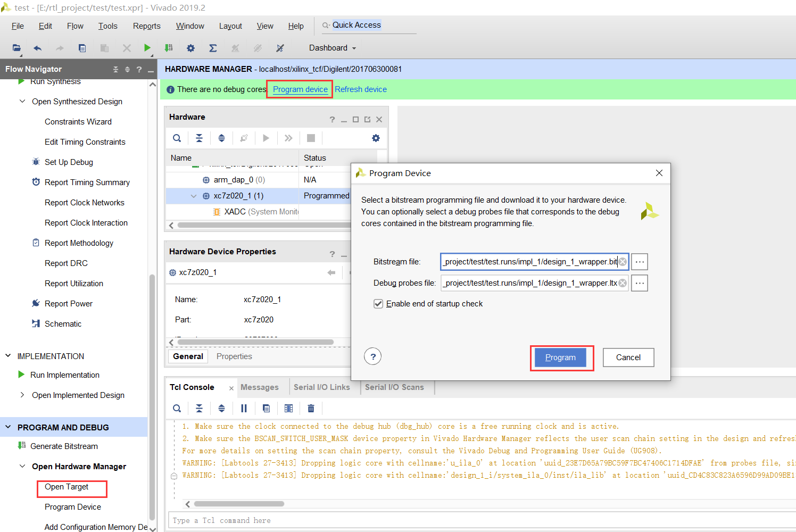The width and height of the screenshot is (796, 532).
Task: Cancel the Program Device dialog
Action: [x=628, y=358]
